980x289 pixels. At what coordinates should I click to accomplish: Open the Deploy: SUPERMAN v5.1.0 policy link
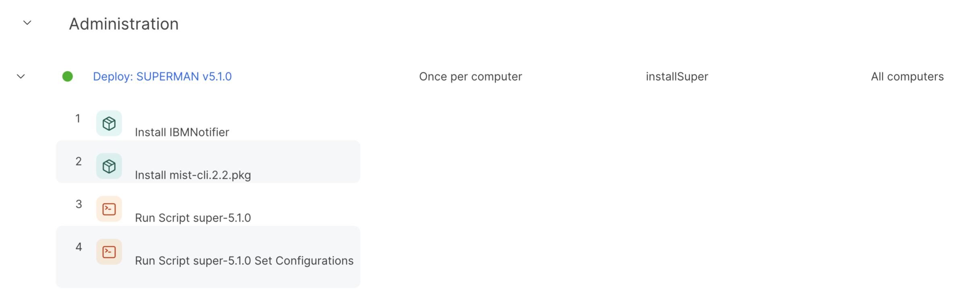pyautogui.click(x=162, y=76)
